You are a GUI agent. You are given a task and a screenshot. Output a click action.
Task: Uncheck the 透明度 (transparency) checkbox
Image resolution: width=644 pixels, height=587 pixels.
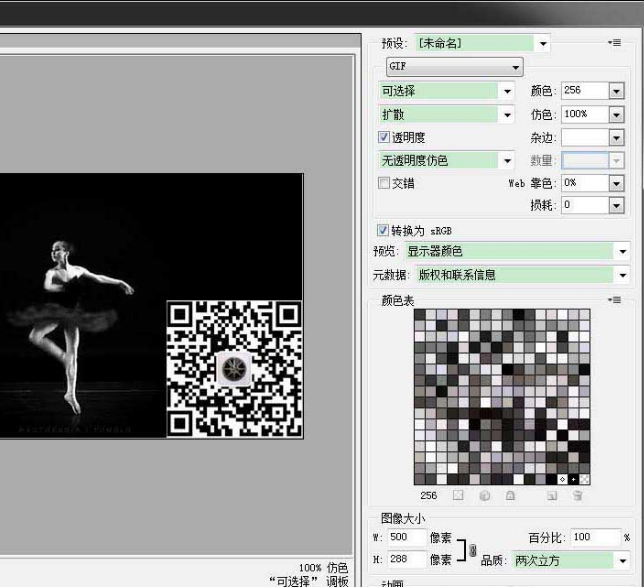tap(384, 137)
